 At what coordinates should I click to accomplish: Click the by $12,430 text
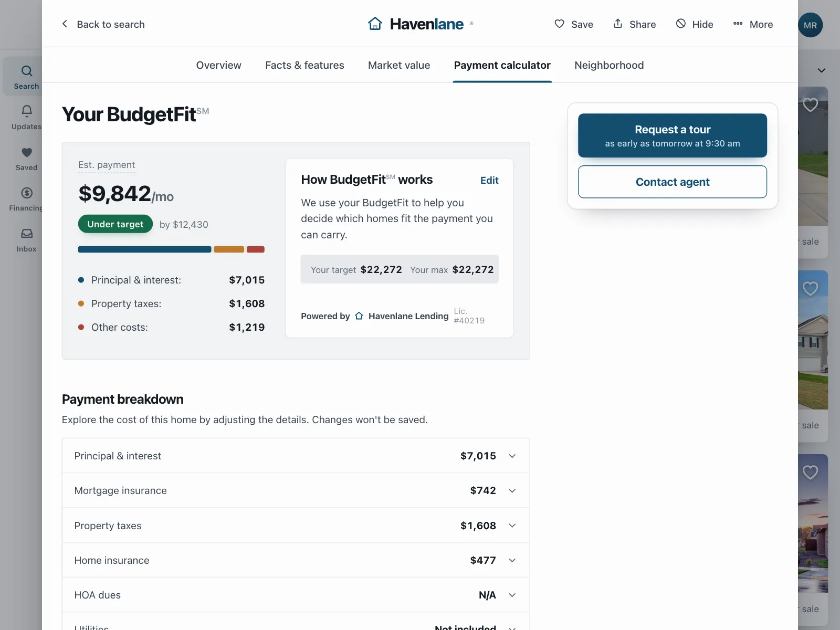point(184,225)
